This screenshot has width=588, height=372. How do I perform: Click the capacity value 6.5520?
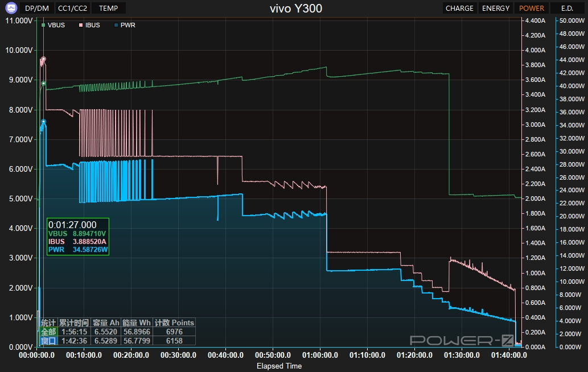tap(106, 332)
